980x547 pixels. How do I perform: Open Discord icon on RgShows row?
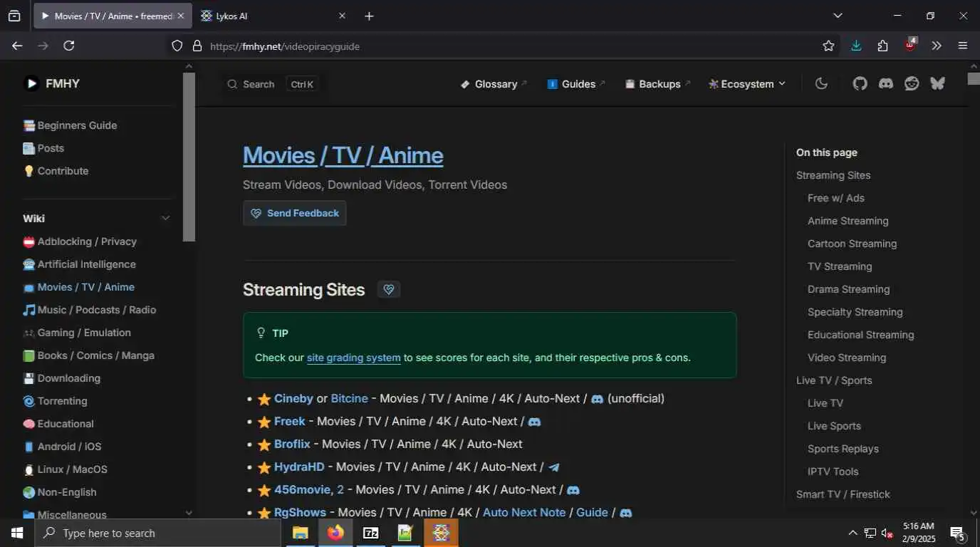(626, 513)
